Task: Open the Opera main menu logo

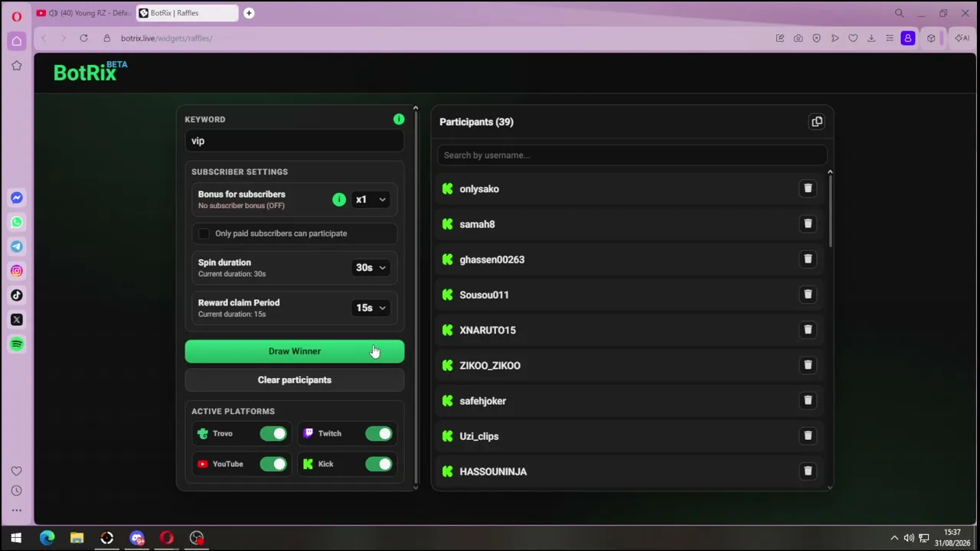Action: (x=16, y=15)
